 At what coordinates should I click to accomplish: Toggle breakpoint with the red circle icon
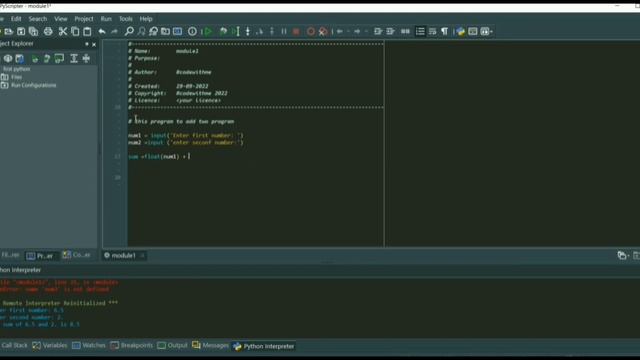click(311, 31)
